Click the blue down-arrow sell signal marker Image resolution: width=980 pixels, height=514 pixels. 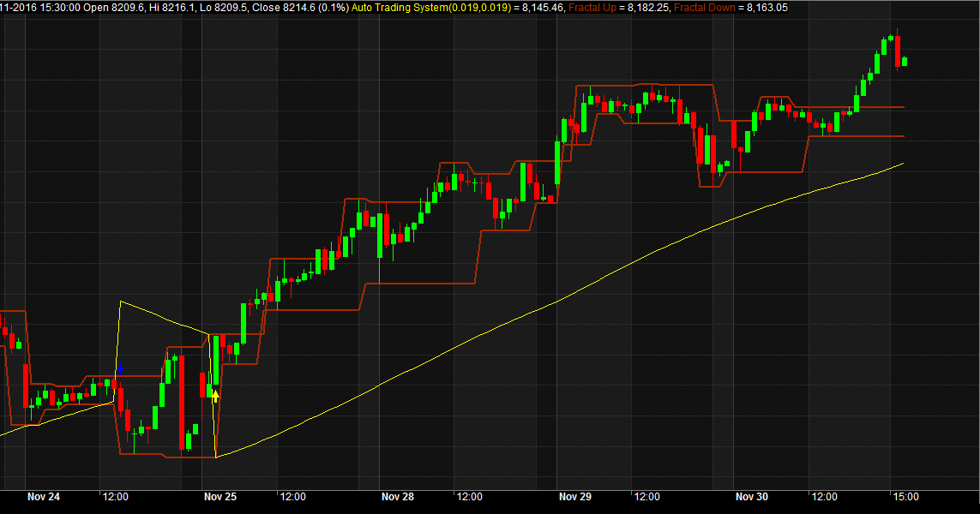(120, 368)
